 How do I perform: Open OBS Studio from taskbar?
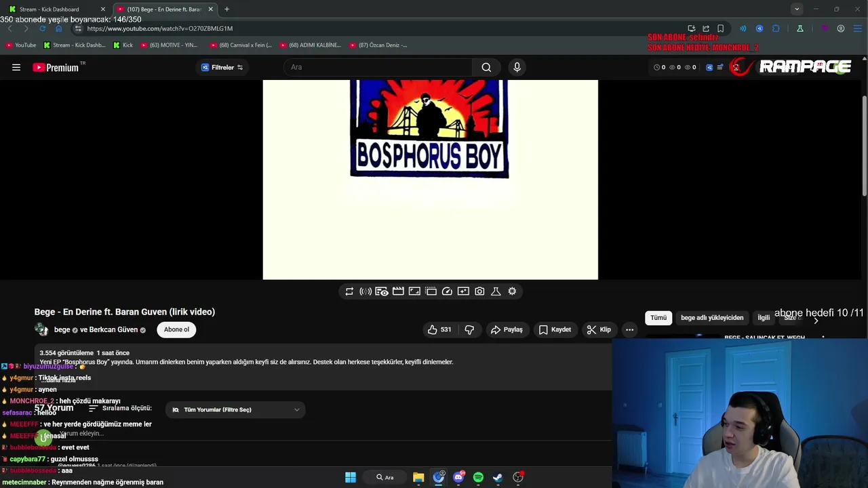pyautogui.click(x=518, y=477)
